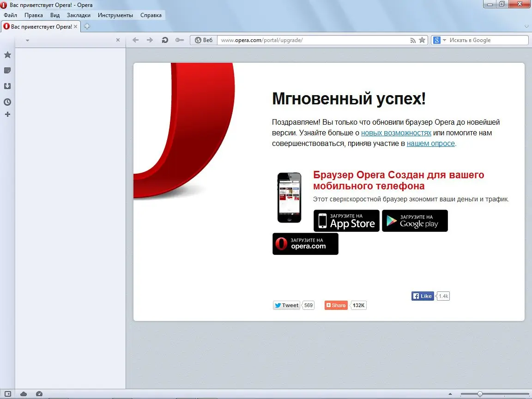Click 'Этот сверхскоростной браузер экономит' text
The height and width of the screenshot is (399, 532).
375,199
